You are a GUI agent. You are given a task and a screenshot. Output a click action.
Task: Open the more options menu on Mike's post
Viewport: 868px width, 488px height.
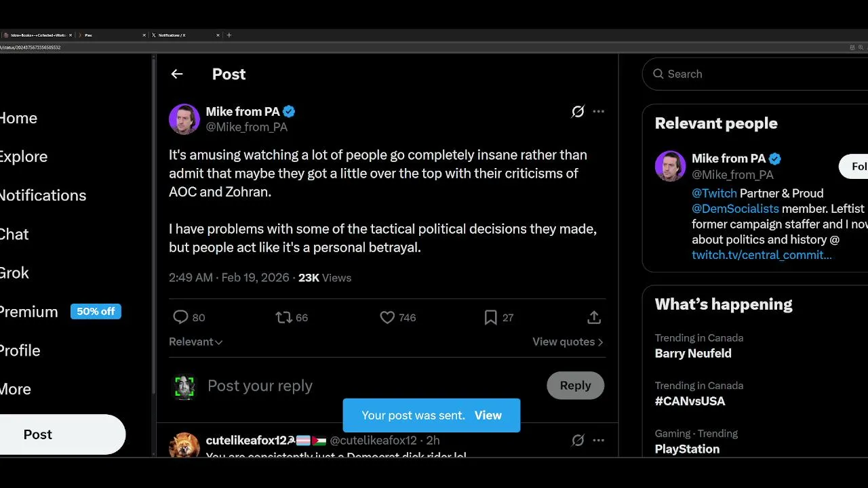598,112
